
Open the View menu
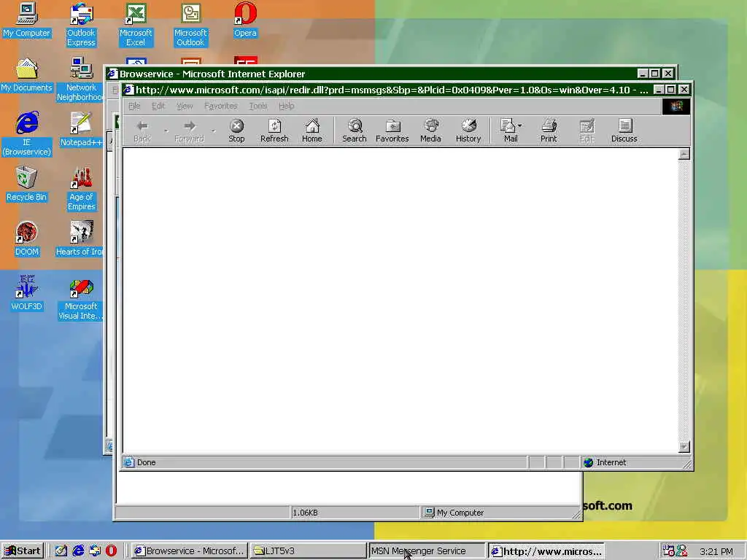185,106
